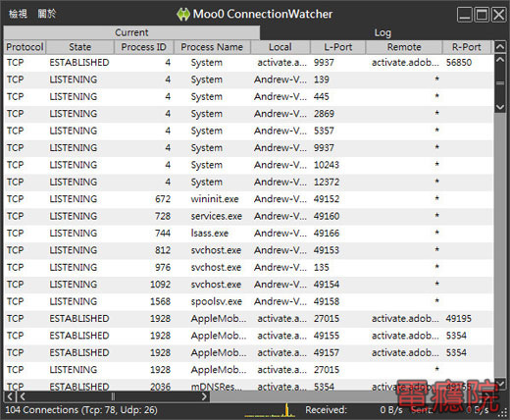This screenshot has height=420, width=510.
Task: Sort by R-Port column header
Action: click(467, 47)
